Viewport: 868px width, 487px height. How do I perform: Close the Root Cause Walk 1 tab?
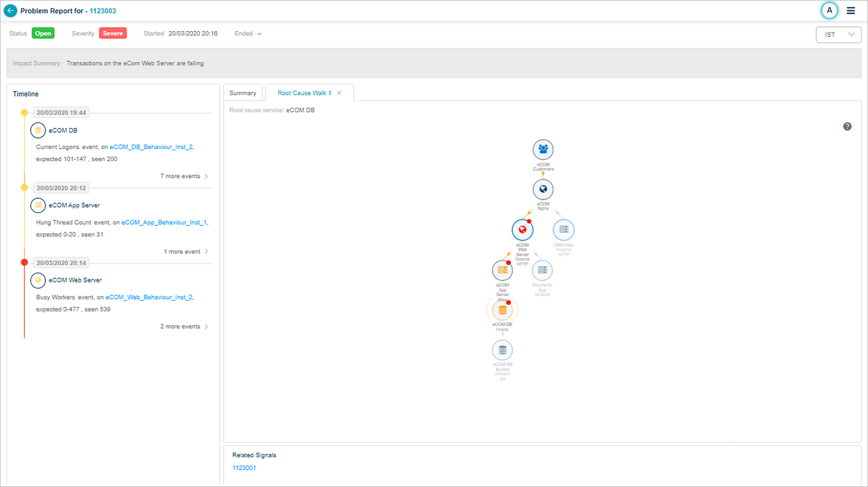tap(339, 93)
